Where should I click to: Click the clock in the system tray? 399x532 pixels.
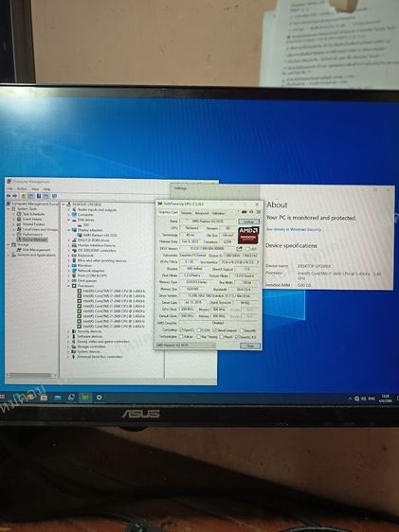coord(385,399)
